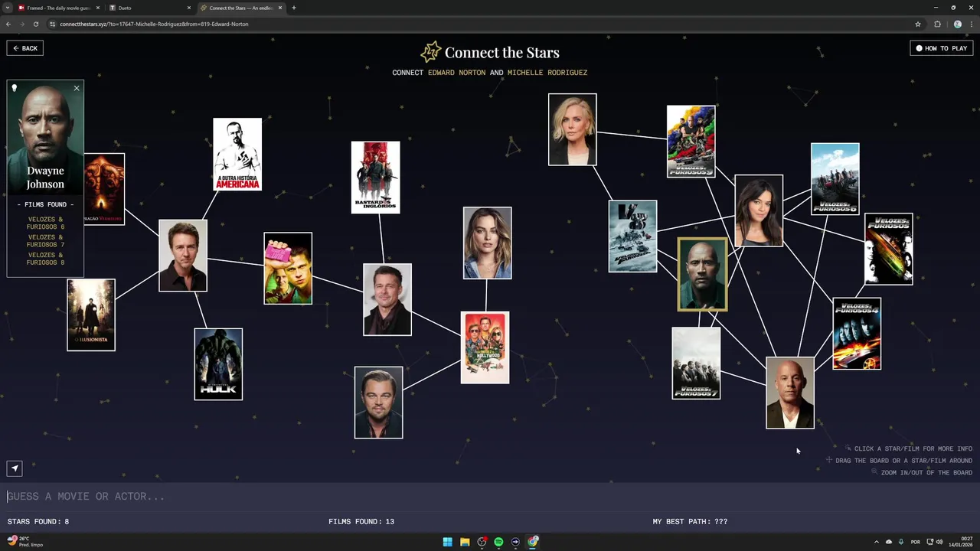
Task: Select Charlize Theron's portrait card
Action: (572, 129)
